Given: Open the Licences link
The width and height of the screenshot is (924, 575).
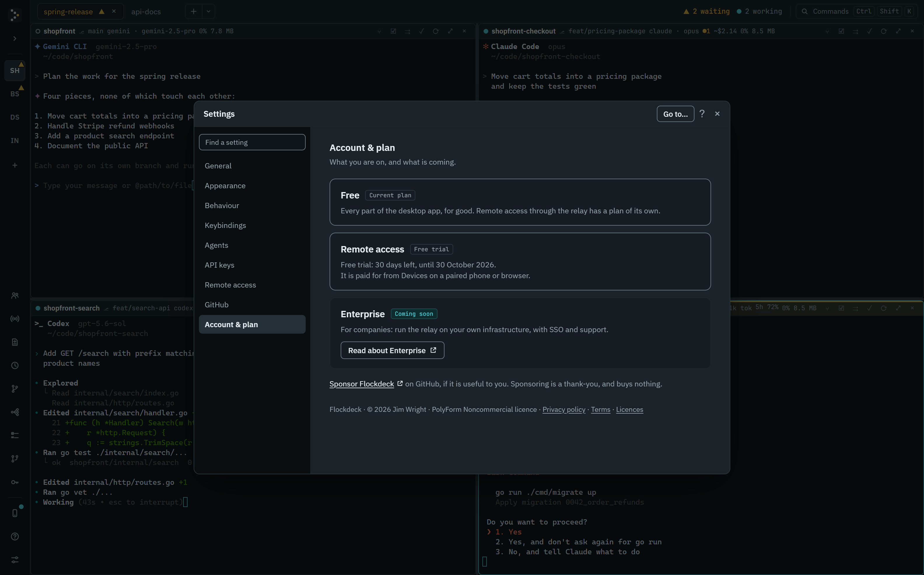Looking at the screenshot, I should (x=629, y=409).
